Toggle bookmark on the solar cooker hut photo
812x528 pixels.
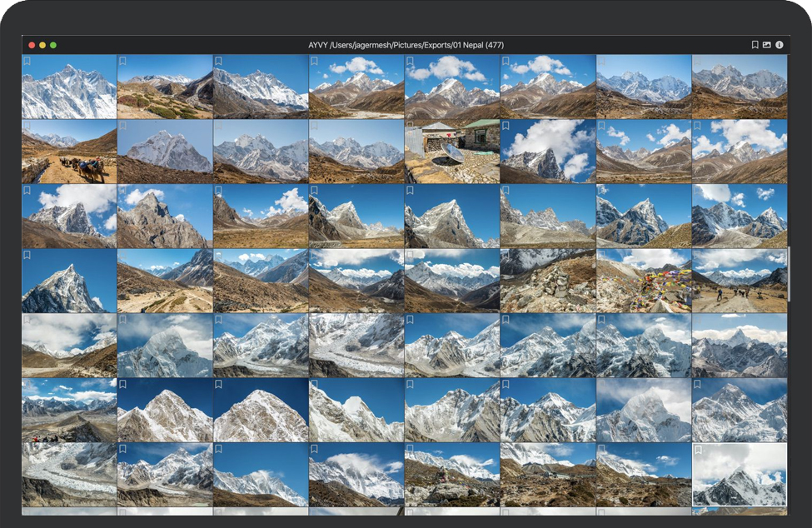[410, 126]
